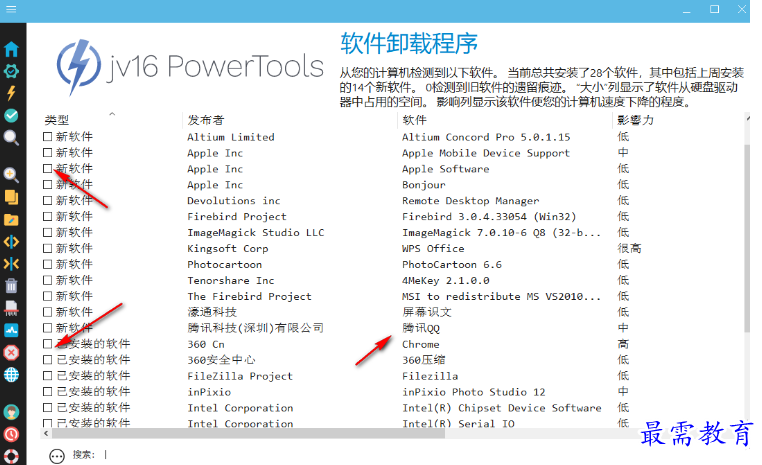The width and height of the screenshot is (762, 465).
Task: Open the user avatar sidebar icon
Action: coord(11,412)
